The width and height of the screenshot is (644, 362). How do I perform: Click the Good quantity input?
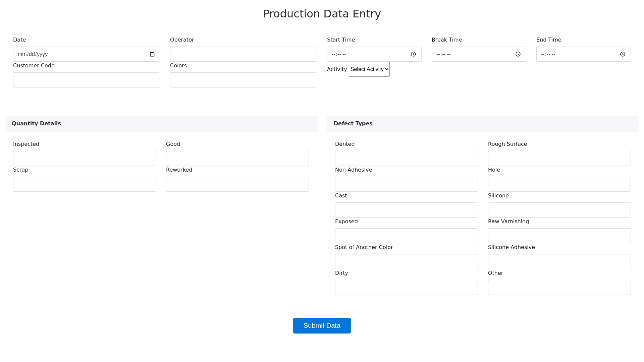pos(237,159)
